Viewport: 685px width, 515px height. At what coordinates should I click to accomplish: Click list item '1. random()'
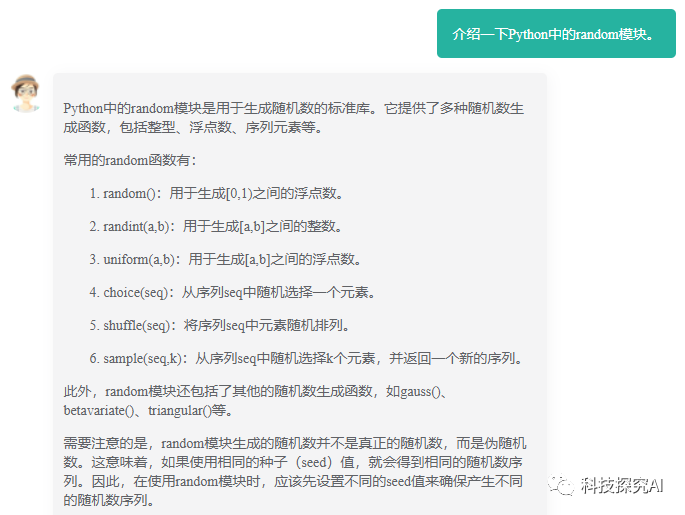pyautogui.click(x=216, y=193)
